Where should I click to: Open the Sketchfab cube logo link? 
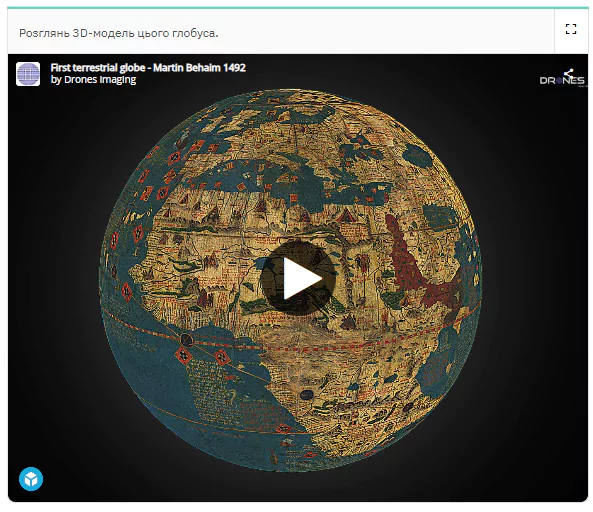pos(31,479)
